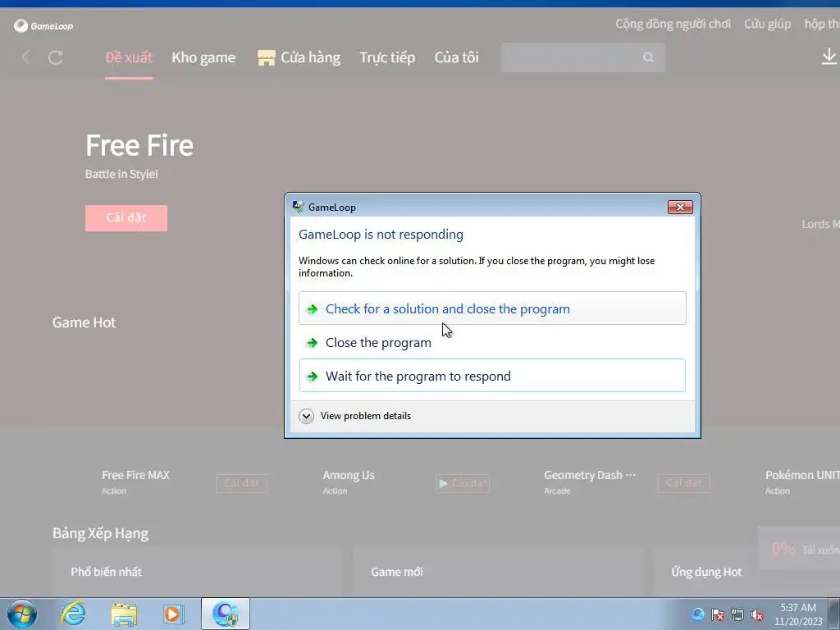Screen dimensions: 840x630
Task: Click the GameLoop dialog title bar icon
Action: coord(298,207)
